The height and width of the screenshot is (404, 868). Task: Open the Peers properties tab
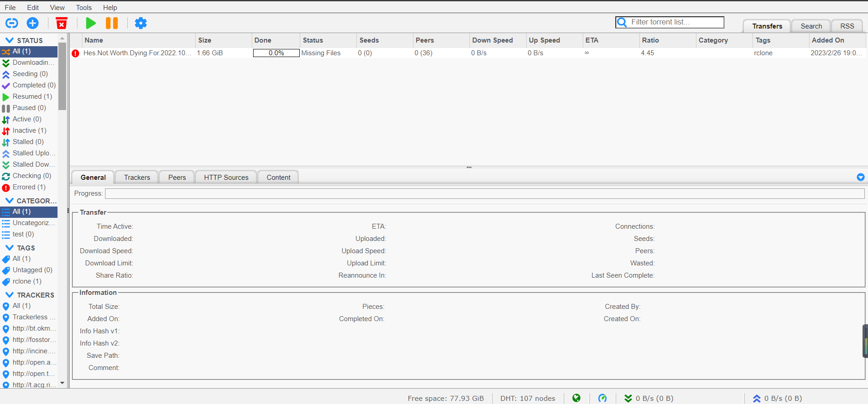[x=177, y=177]
